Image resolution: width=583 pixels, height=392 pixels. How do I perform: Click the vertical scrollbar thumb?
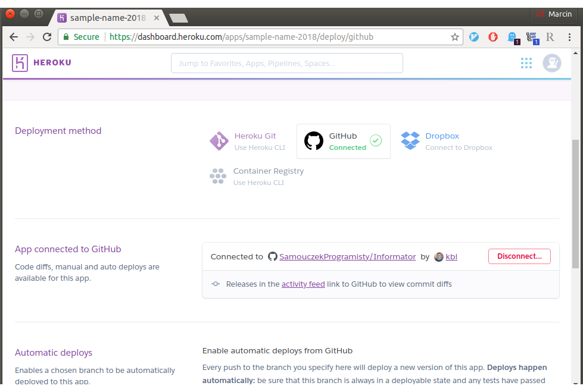(x=575, y=203)
